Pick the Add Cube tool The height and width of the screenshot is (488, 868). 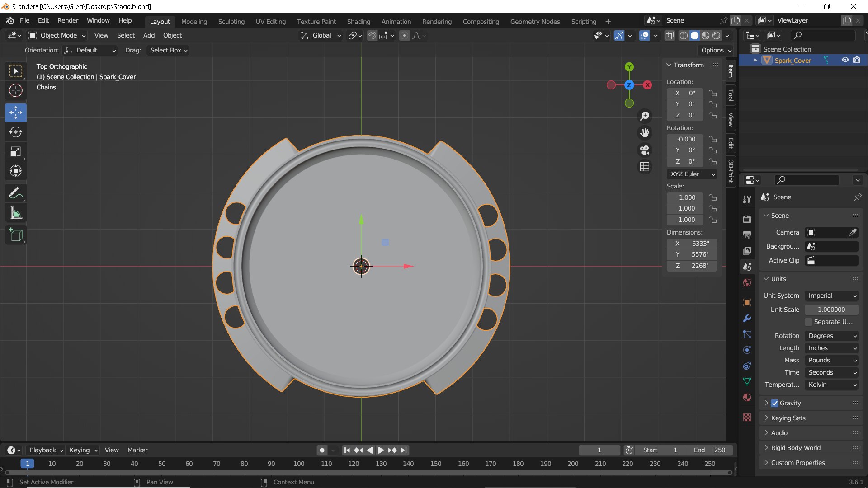pyautogui.click(x=16, y=235)
